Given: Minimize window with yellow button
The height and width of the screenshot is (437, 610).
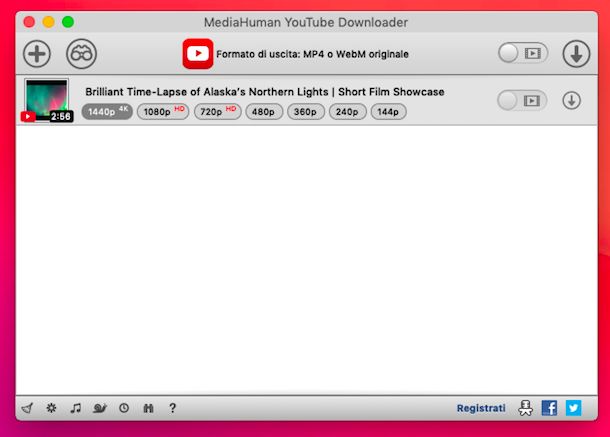Looking at the screenshot, I should pyautogui.click(x=49, y=22).
